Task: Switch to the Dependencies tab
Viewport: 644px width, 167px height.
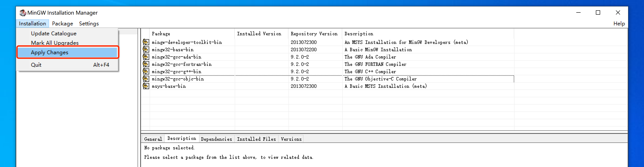Action: click(x=216, y=139)
